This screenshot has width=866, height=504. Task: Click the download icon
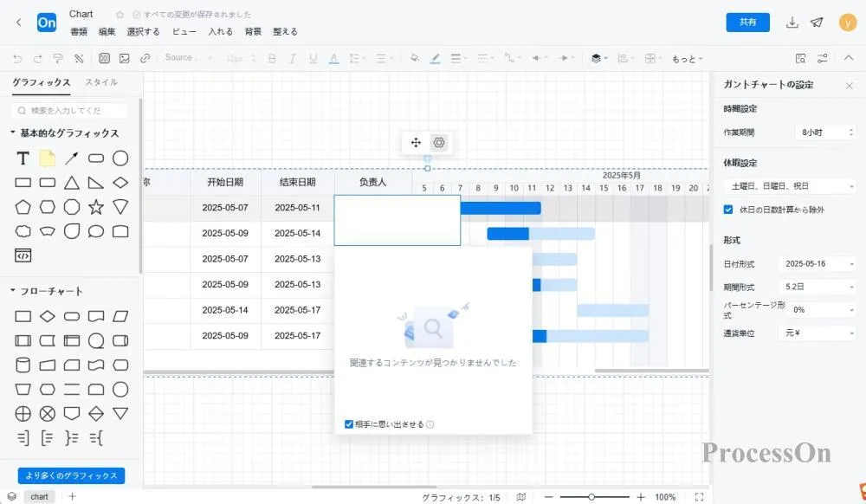pyautogui.click(x=792, y=22)
